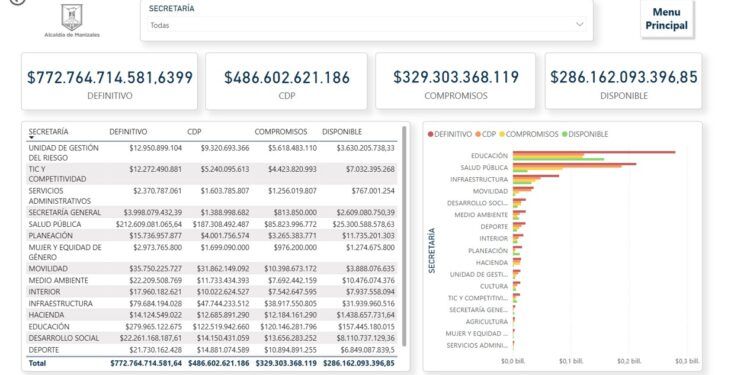The image size is (750, 375).
Task: Click the green DISPONIBLE legend marker
Action: [565, 134]
